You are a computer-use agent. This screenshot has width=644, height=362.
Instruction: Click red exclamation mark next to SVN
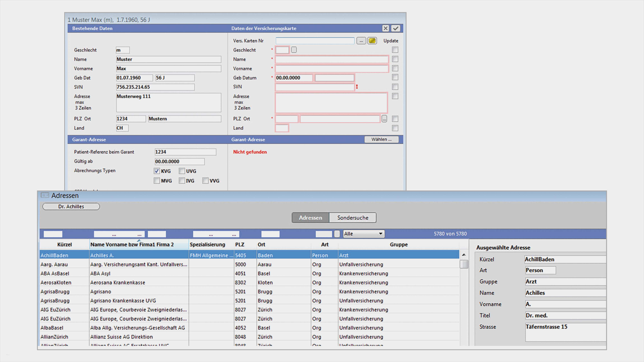point(357,87)
